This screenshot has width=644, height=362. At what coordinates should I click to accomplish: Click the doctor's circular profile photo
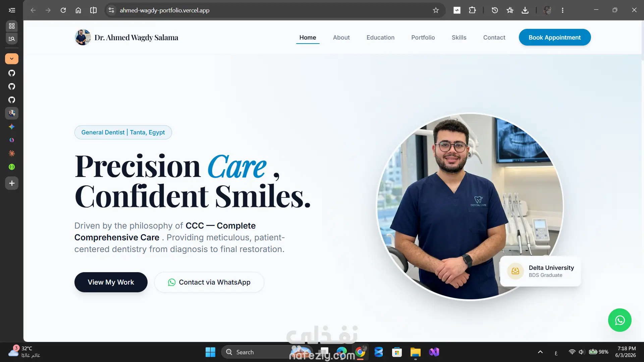470,207
